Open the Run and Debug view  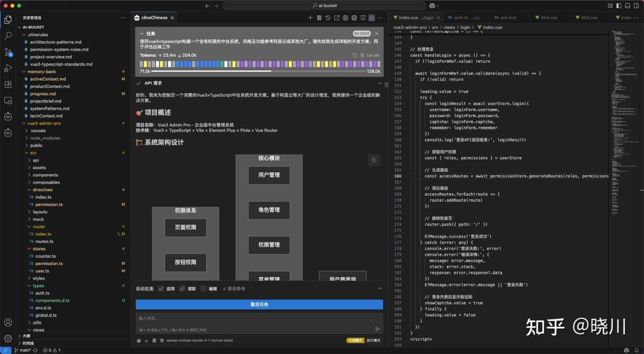[8, 68]
